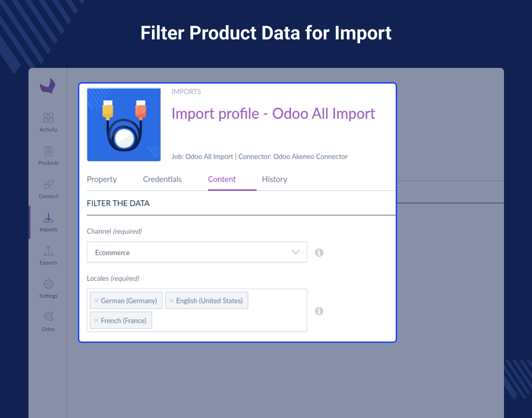Image resolution: width=532 pixels, height=418 pixels.
Task: Show info icon next to Channel
Action: pyautogui.click(x=319, y=252)
